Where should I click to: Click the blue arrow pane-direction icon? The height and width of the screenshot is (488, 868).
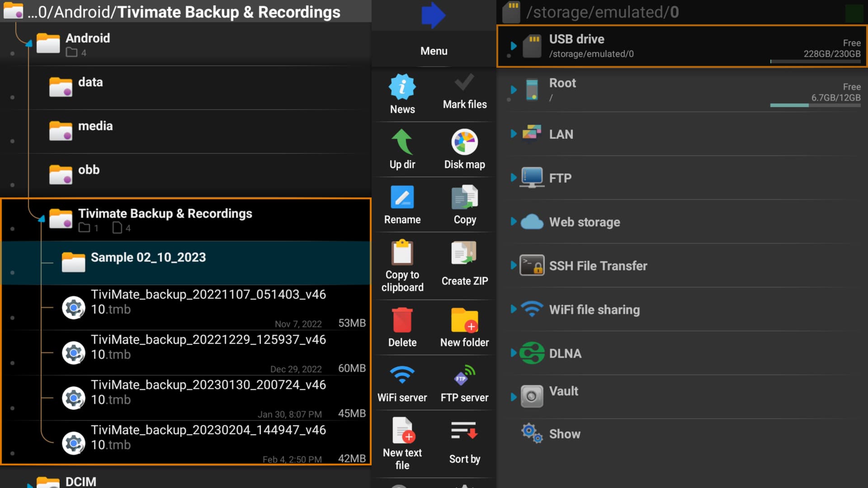[x=434, y=15]
